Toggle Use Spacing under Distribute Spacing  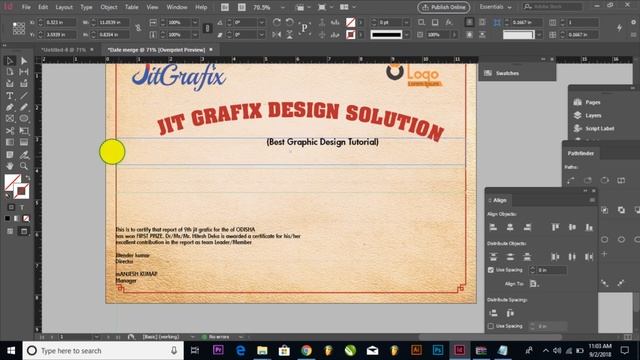[491, 326]
